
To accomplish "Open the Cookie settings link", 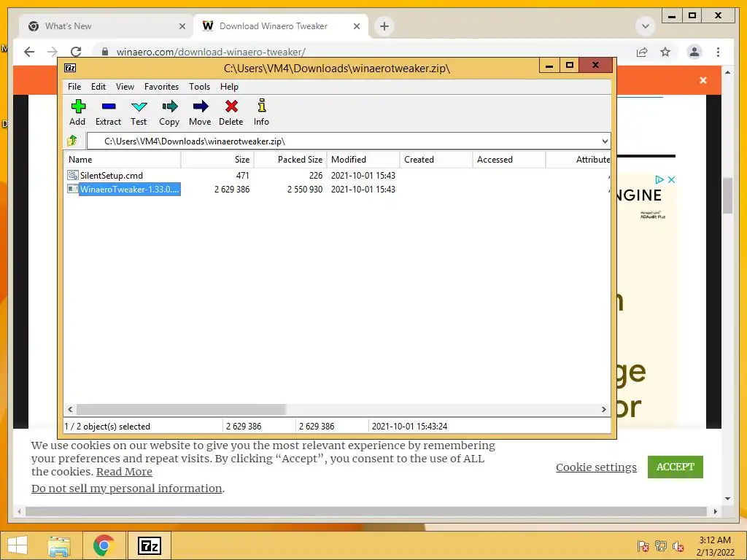I will (596, 467).
